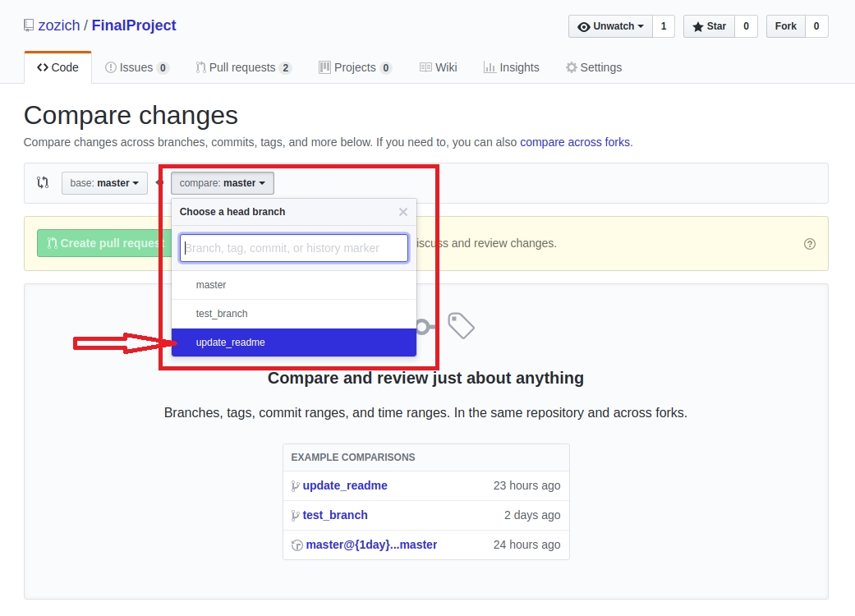Click the zozich owner link
855x616 pixels.
59,25
